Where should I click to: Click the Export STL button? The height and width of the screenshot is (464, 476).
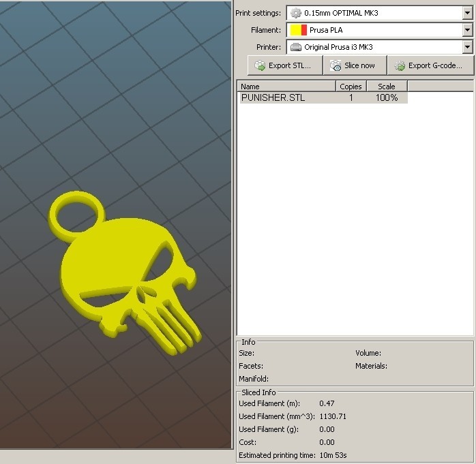pos(285,65)
